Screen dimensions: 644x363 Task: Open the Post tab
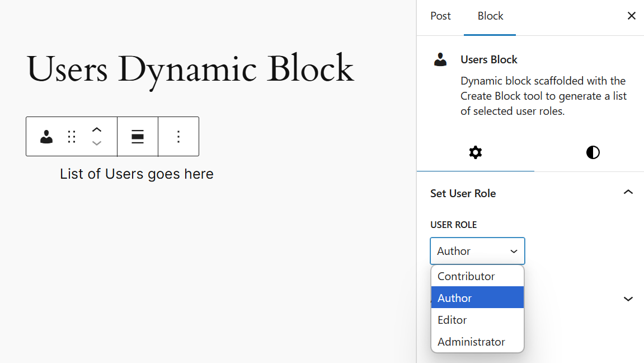440,16
